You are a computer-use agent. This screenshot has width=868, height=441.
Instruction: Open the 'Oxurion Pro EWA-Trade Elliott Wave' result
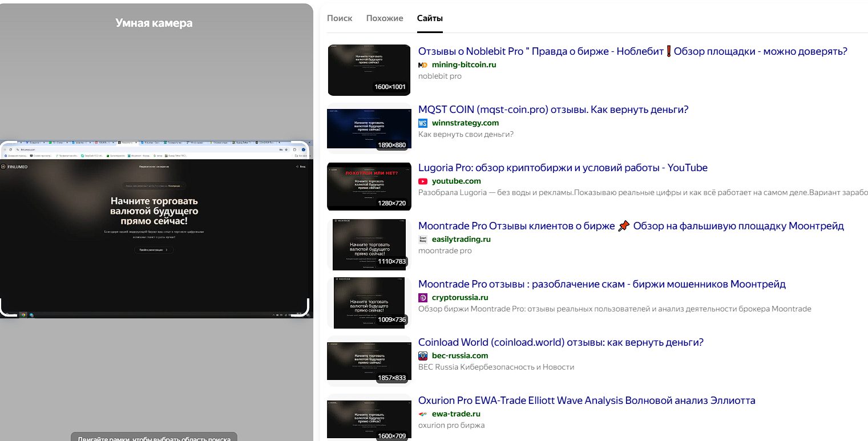point(587,400)
